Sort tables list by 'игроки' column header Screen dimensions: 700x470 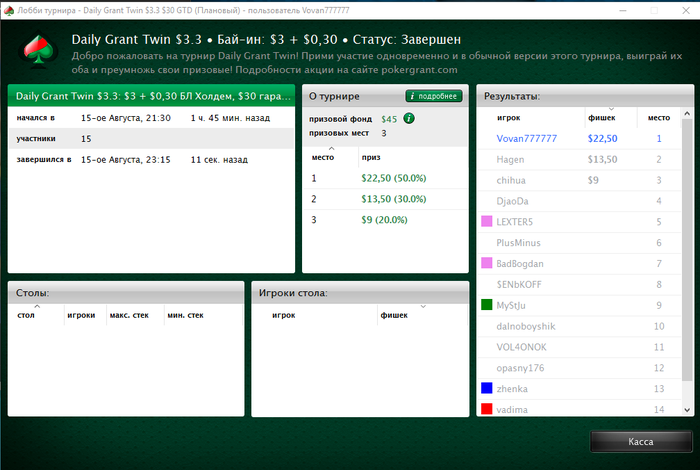point(81,315)
